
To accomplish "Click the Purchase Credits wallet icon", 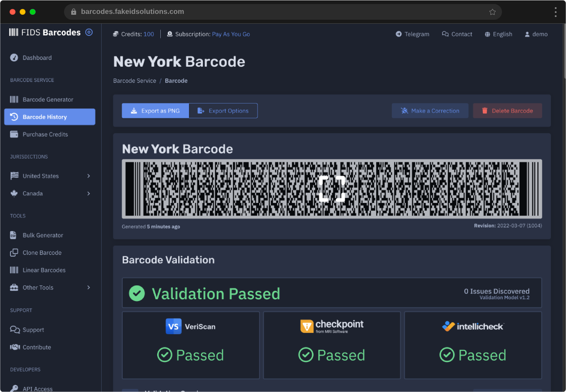I will coord(14,134).
